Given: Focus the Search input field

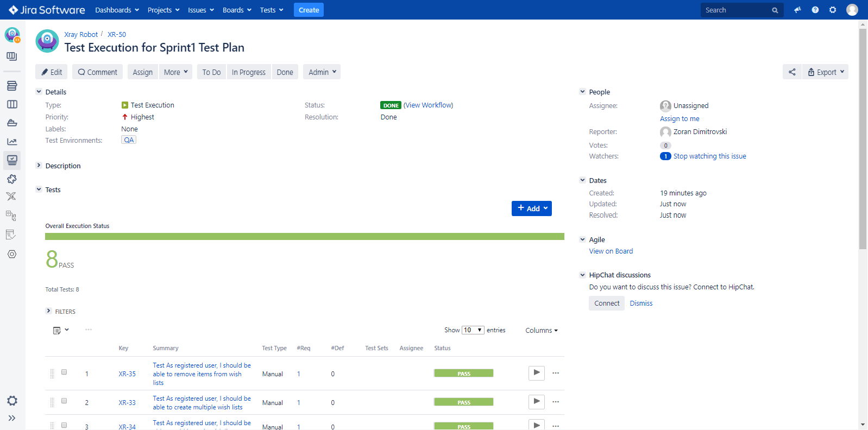Looking at the screenshot, I should (x=742, y=10).
